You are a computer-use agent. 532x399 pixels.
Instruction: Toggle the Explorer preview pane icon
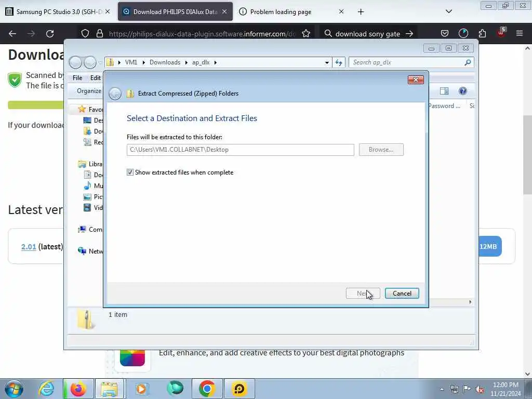[444, 91]
